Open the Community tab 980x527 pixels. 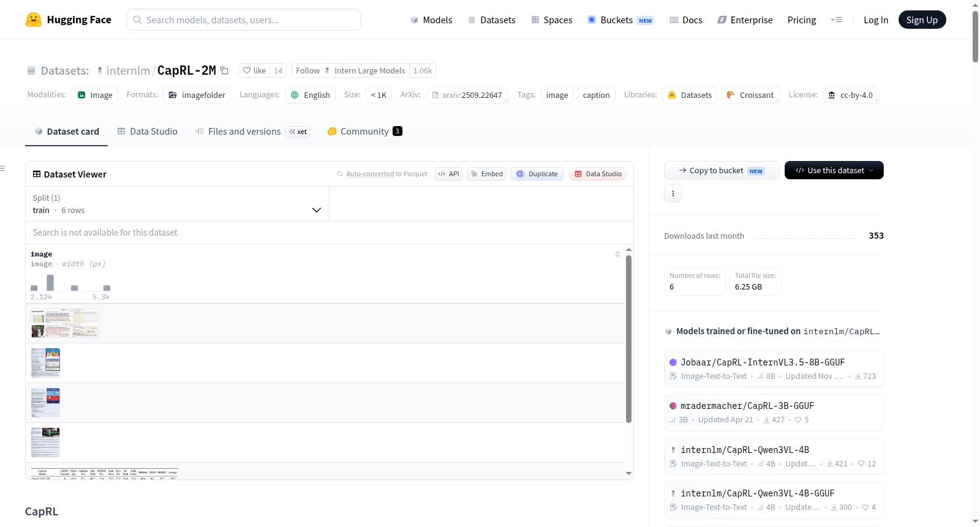[365, 131]
